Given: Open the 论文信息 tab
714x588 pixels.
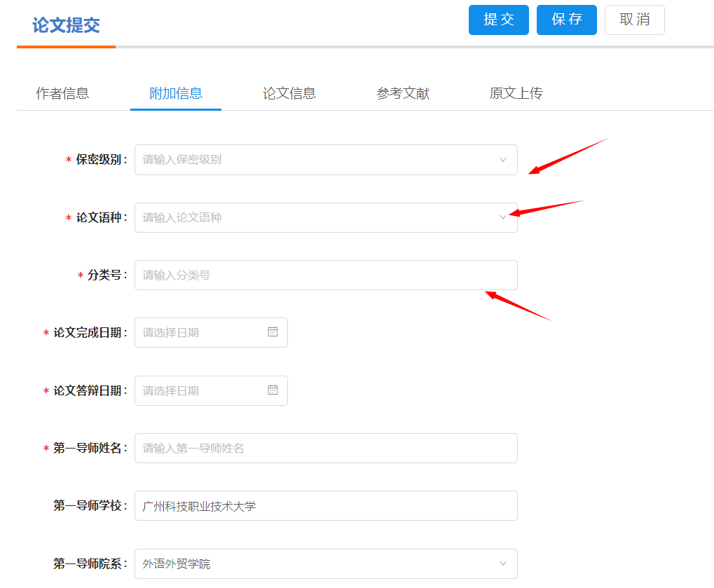Looking at the screenshot, I should click(x=289, y=93).
